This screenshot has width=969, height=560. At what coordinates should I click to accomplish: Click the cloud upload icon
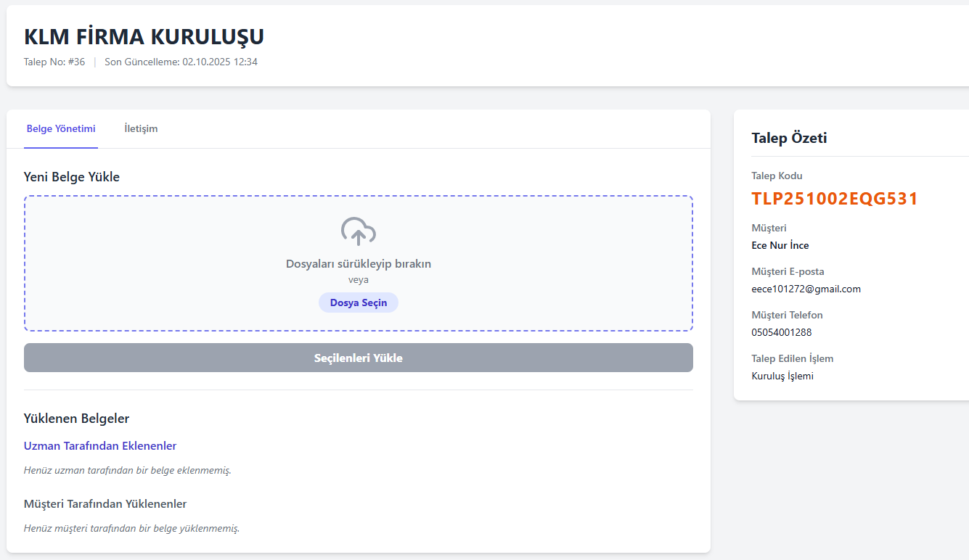click(x=358, y=232)
